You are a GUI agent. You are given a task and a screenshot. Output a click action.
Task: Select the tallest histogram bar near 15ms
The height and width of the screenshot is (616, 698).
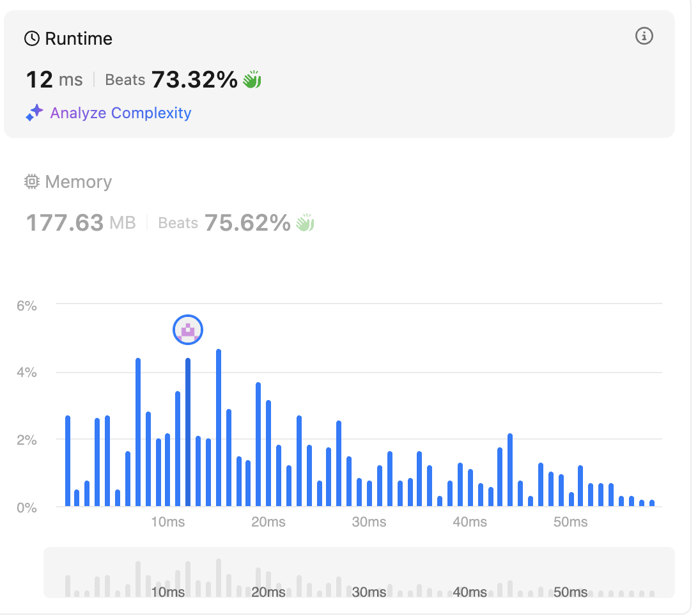(219, 428)
